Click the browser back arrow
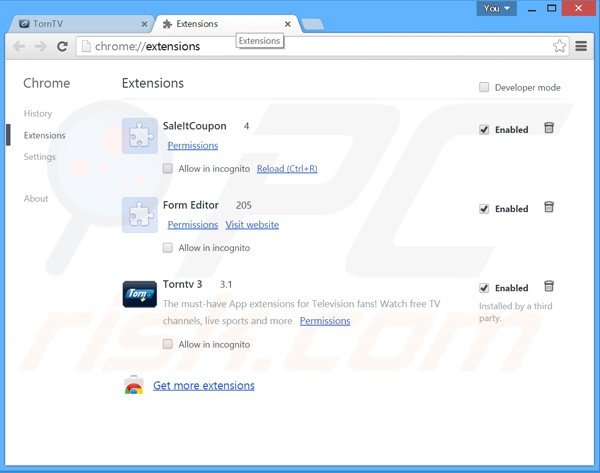Screen dimensions: 600x473 coord(19,46)
